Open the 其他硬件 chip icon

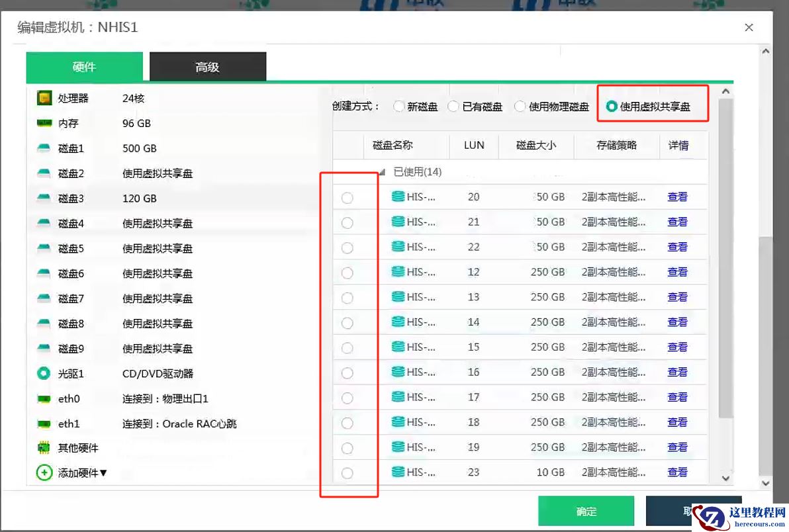coord(44,449)
